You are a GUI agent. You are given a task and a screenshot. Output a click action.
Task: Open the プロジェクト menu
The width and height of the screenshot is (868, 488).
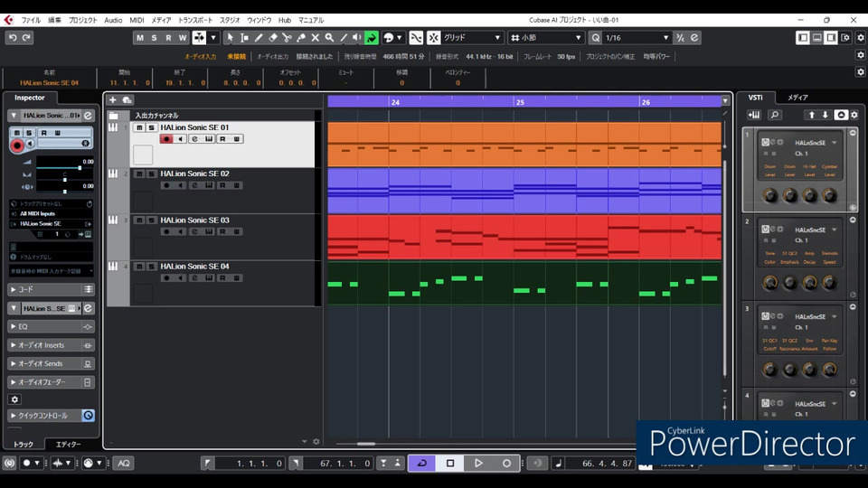(x=82, y=20)
